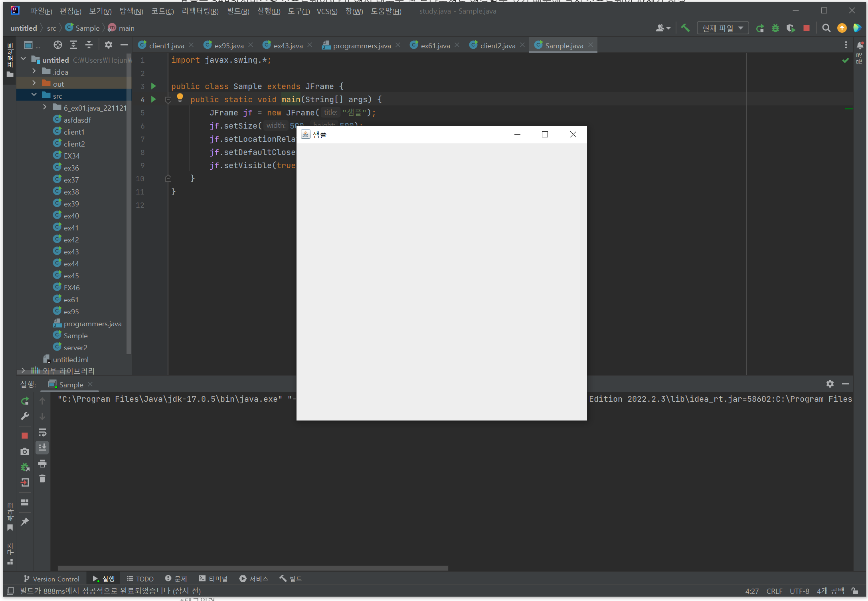This screenshot has height=601, width=868.
Task: Toggle pin tab in run panel
Action: coord(25,522)
